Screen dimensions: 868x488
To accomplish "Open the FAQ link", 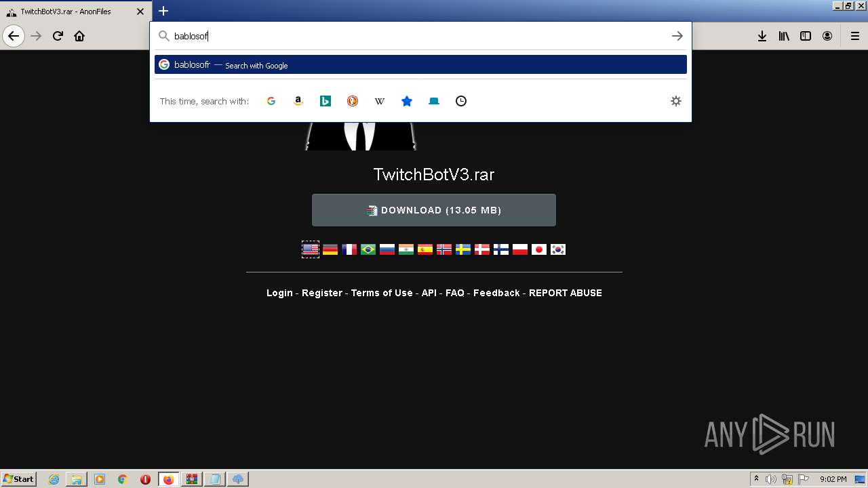I will 455,293.
